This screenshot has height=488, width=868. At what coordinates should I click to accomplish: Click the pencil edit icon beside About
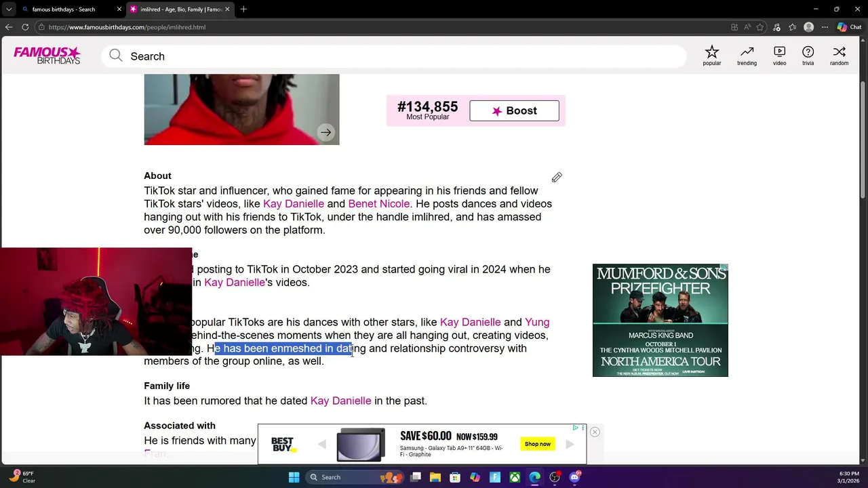[x=557, y=178]
